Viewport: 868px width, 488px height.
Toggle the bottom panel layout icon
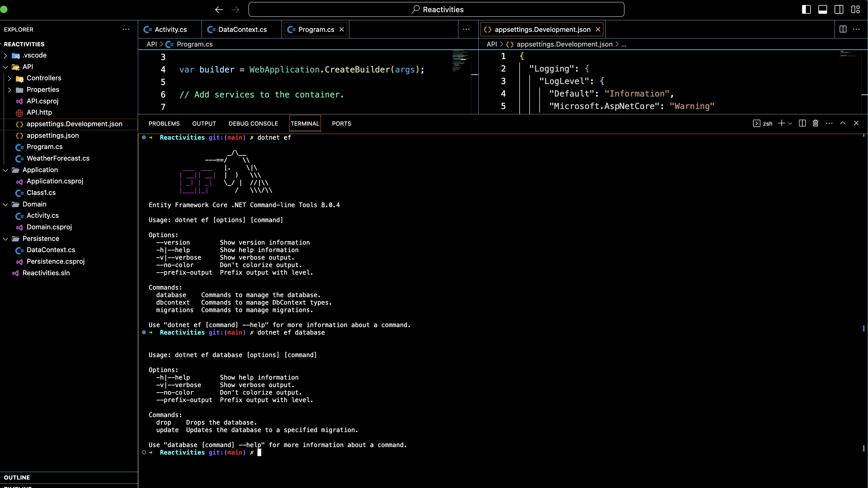tap(822, 9)
